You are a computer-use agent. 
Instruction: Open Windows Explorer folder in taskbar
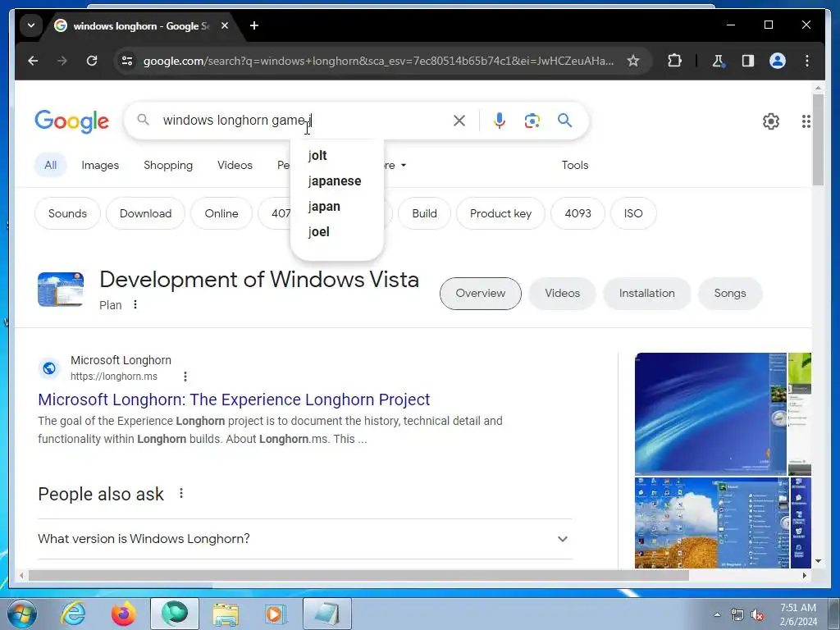[x=226, y=614]
